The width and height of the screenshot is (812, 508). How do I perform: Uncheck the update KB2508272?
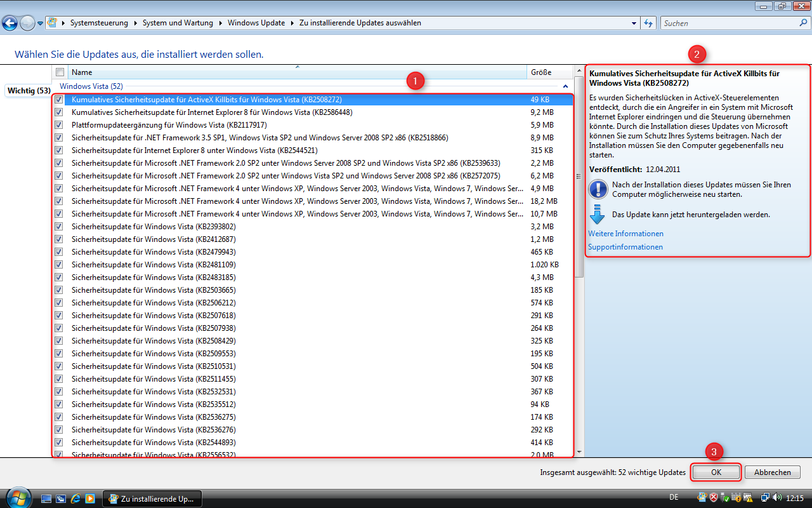click(x=58, y=99)
